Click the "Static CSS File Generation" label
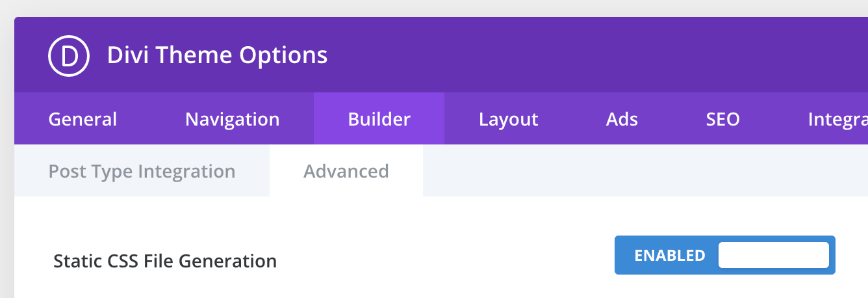Screen dimensions: 868x298 click(165, 261)
